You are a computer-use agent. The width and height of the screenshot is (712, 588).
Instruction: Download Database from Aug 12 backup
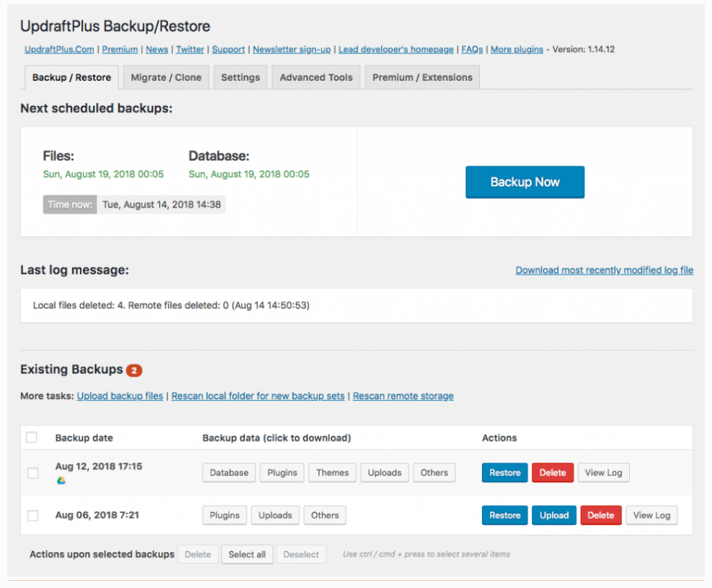pyautogui.click(x=229, y=473)
